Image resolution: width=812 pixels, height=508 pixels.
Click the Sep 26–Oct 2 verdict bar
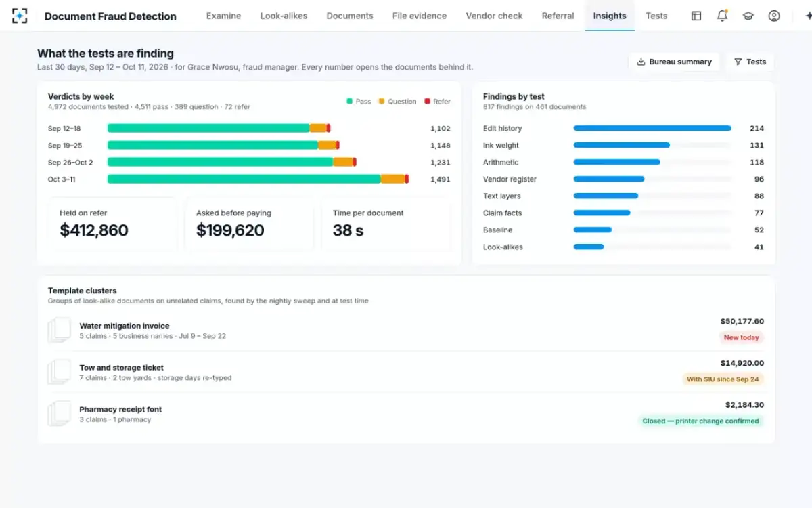tap(231, 162)
